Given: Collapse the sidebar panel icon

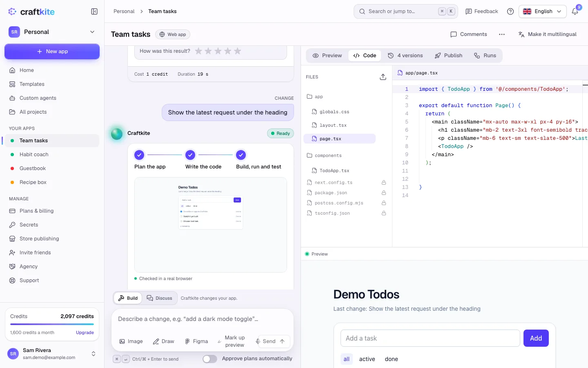Looking at the screenshot, I should pyautogui.click(x=94, y=11).
